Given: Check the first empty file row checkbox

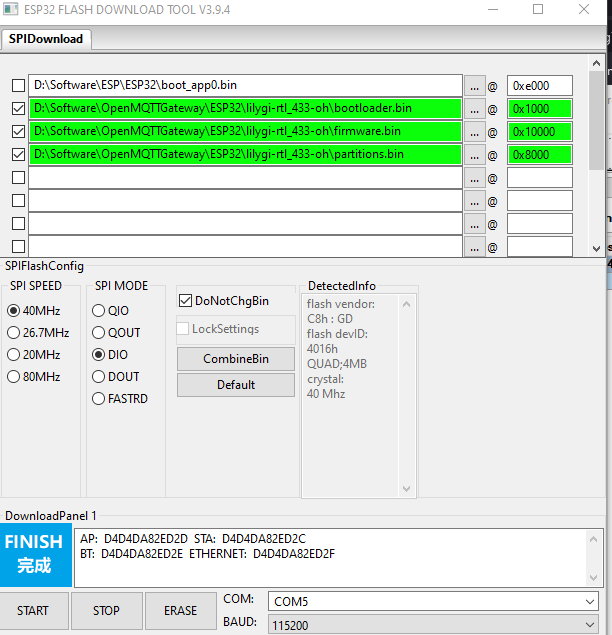Looking at the screenshot, I should 18,177.
